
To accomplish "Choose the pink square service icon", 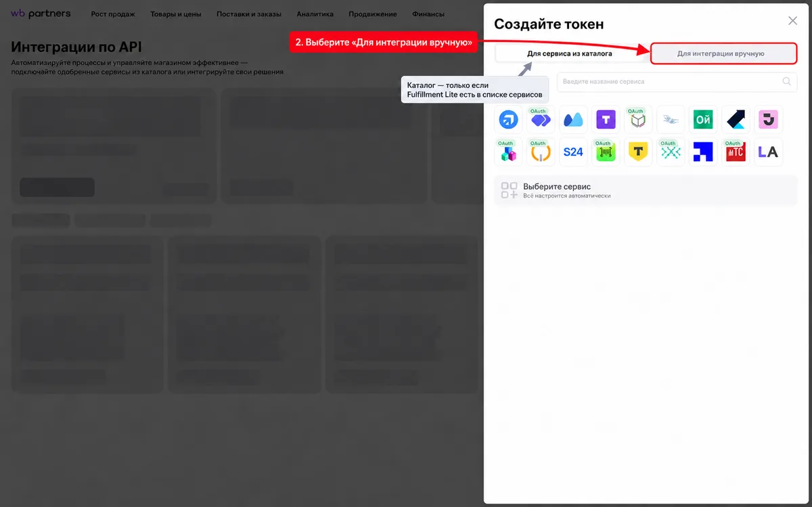I will click(768, 120).
